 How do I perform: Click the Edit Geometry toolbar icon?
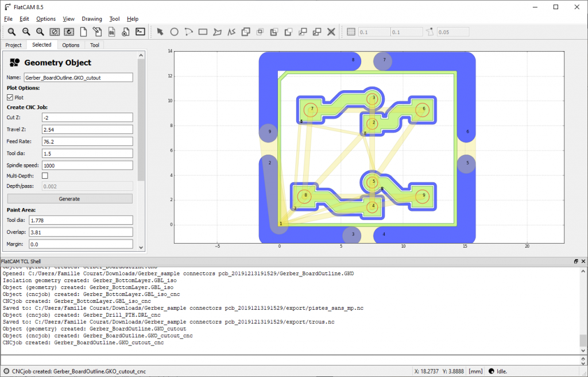tap(97, 32)
